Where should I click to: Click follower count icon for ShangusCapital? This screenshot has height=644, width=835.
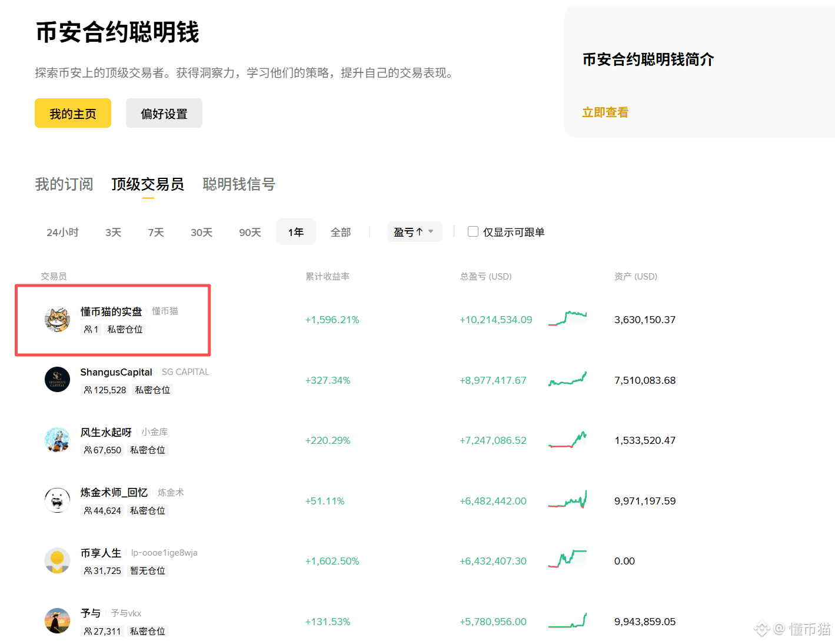(88, 390)
